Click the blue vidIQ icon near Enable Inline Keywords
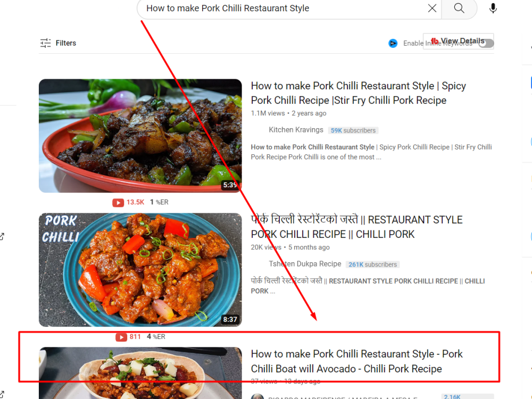The height and width of the screenshot is (399, 532). click(393, 43)
